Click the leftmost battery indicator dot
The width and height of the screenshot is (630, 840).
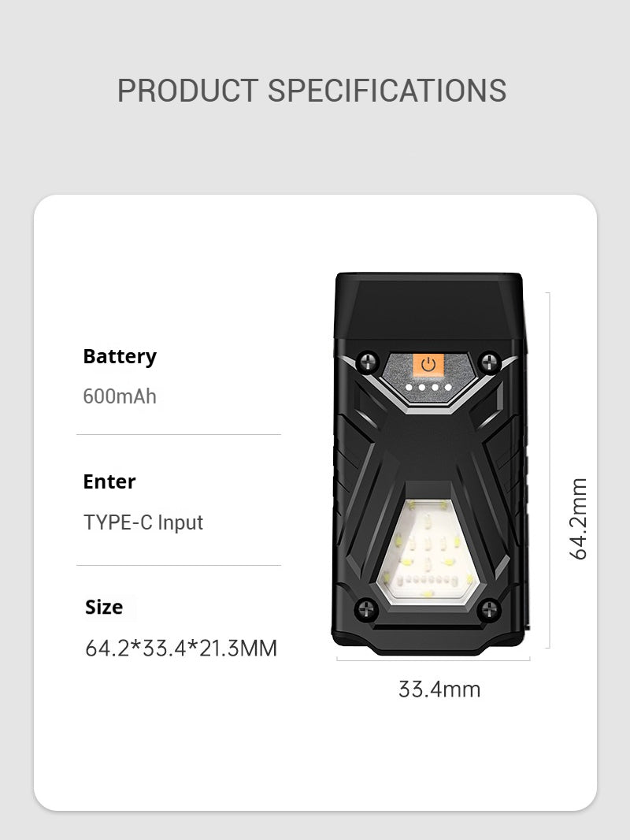(x=408, y=388)
